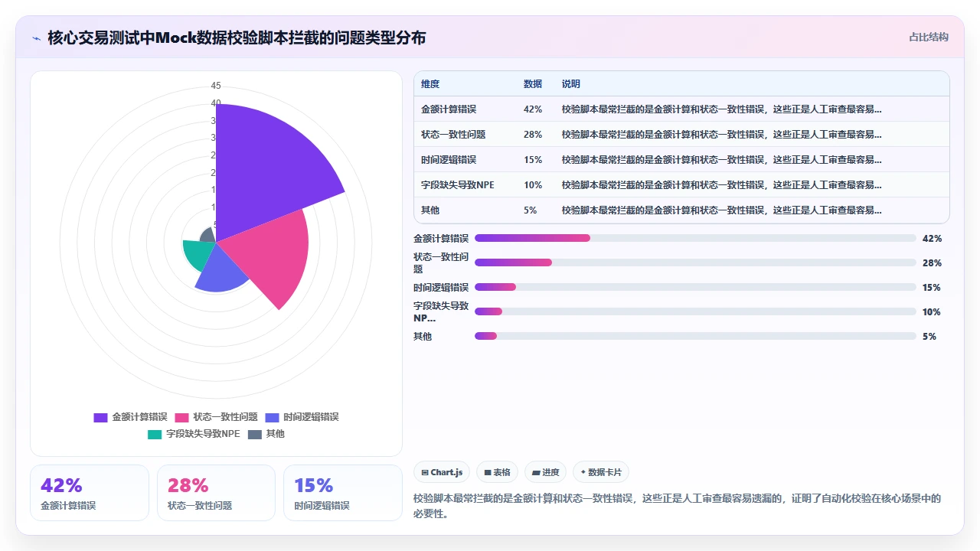Click the 数据卡片 tag

601,472
